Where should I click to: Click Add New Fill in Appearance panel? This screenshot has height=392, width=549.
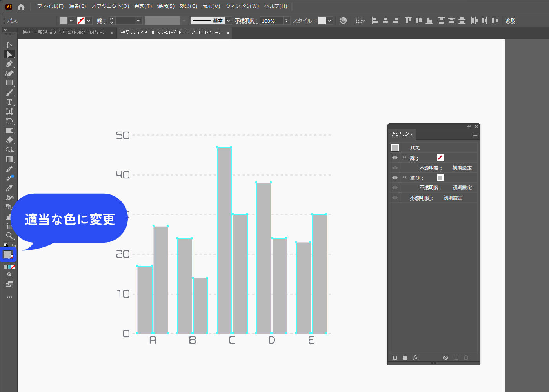[405, 358]
